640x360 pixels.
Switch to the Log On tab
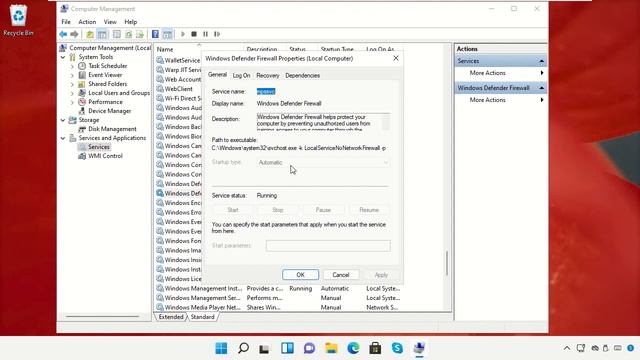point(241,76)
